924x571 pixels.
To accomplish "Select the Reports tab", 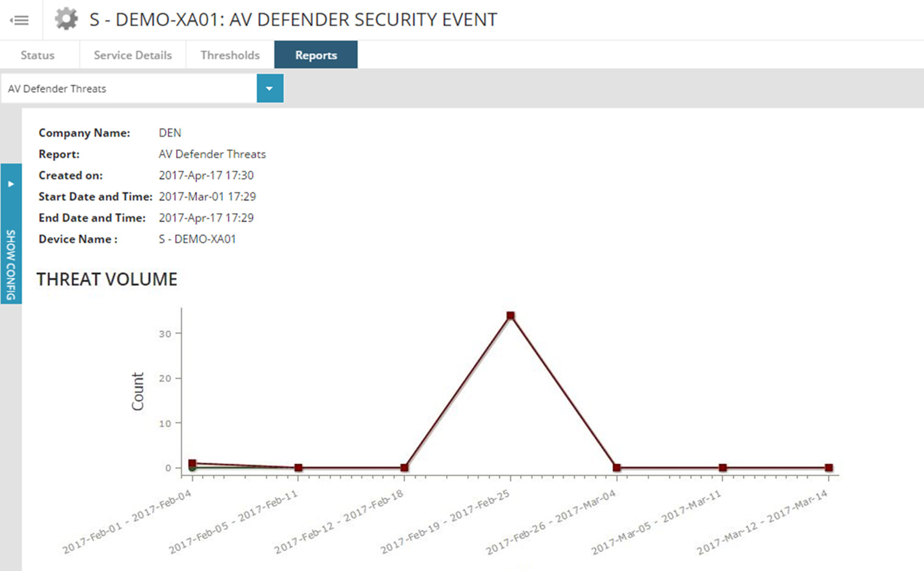I will (x=316, y=55).
